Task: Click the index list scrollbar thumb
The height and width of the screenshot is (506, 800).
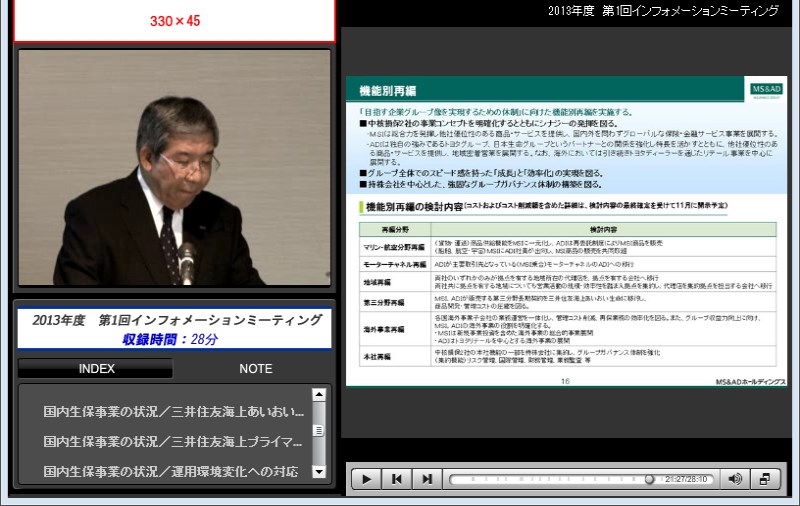Action: (319, 431)
